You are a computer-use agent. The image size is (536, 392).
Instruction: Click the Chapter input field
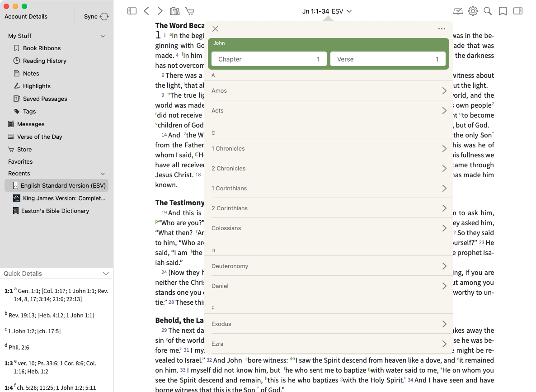coord(269,59)
